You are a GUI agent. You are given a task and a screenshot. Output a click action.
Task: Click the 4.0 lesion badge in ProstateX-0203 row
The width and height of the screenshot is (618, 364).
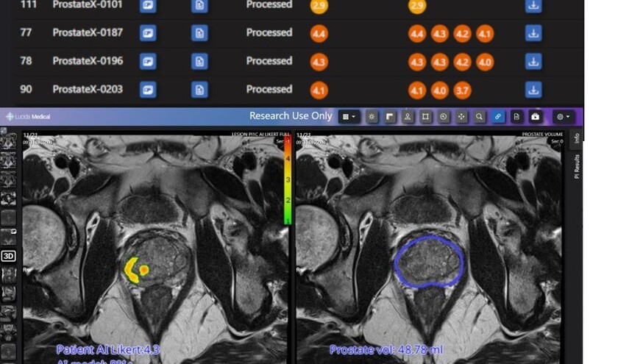[439, 90]
